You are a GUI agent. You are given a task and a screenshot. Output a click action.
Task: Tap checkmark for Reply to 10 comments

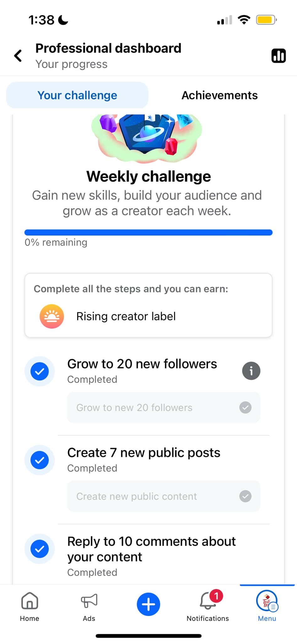pos(40,549)
